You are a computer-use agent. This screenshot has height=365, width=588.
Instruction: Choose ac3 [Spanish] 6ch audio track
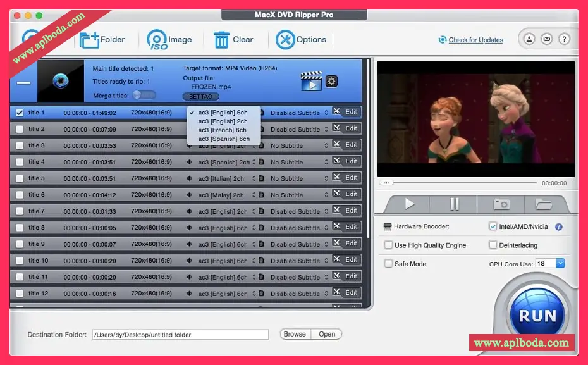tap(224, 139)
